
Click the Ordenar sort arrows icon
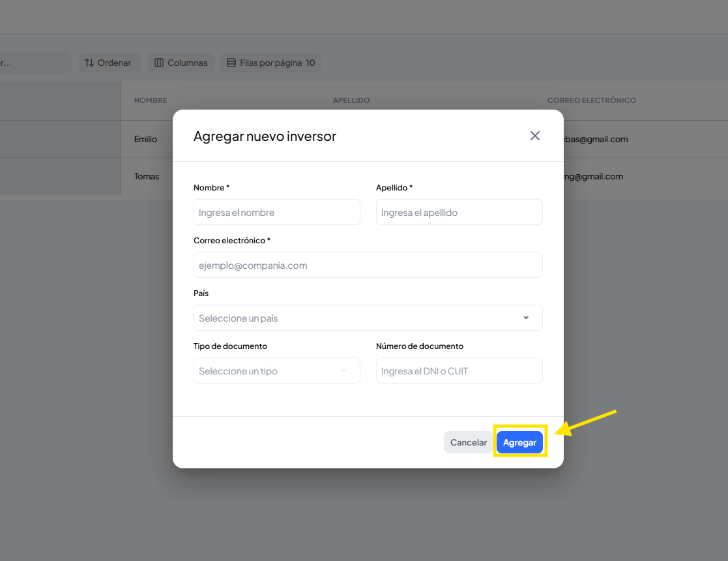(90, 63)
